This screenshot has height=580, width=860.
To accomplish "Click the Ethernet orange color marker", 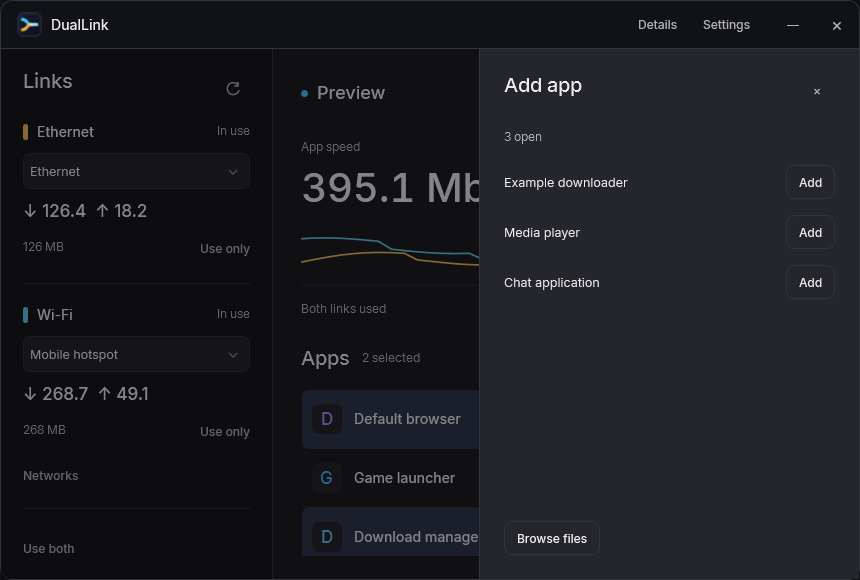I will tap(25, 132).
